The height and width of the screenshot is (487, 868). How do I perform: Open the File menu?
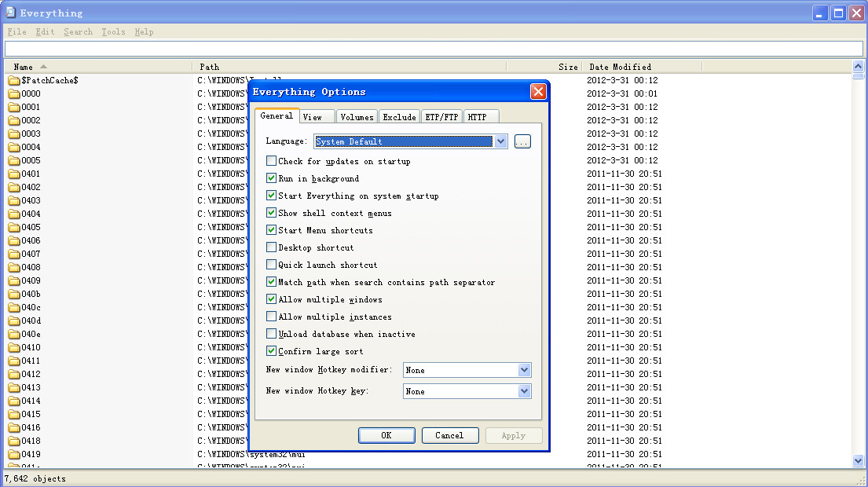(x=16, y=31)
